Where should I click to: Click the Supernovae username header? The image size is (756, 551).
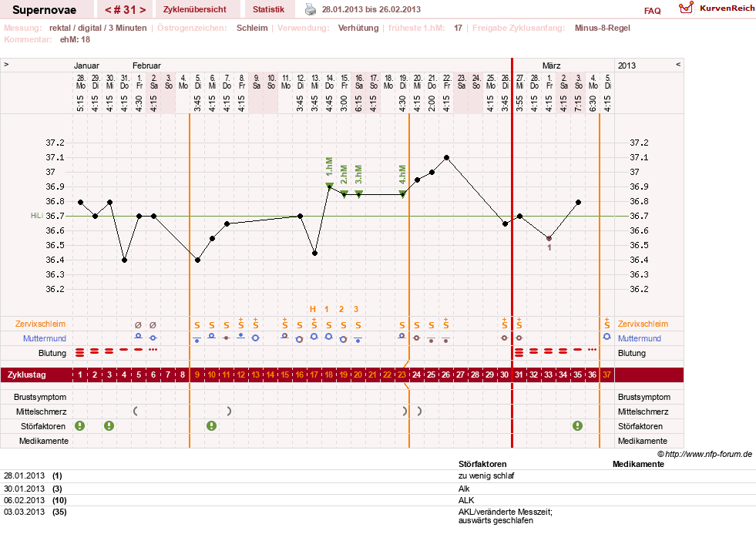(x=45, y=10)
